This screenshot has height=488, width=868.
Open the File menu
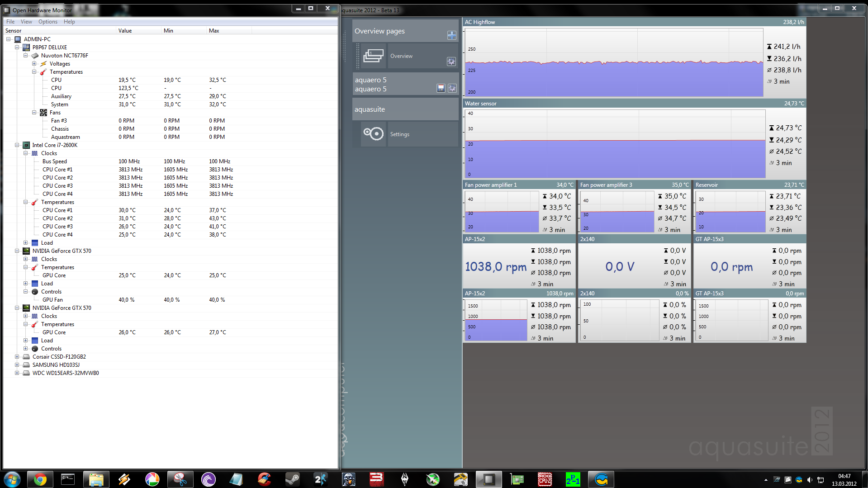10,22
